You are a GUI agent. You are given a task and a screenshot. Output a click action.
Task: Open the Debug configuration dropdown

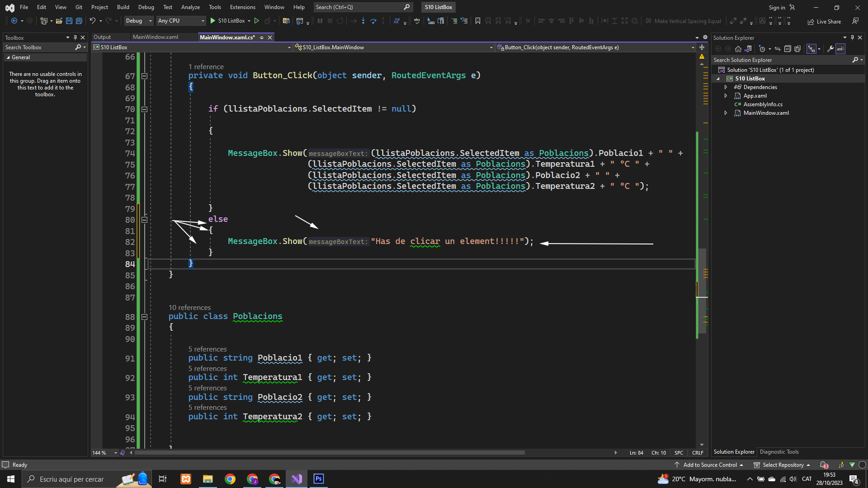(x=139, y=21)
